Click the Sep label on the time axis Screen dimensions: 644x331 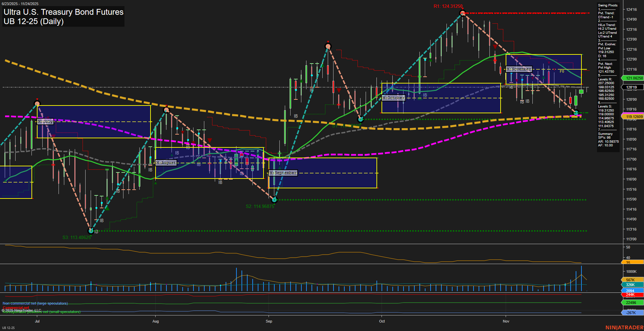click(269, 321)
